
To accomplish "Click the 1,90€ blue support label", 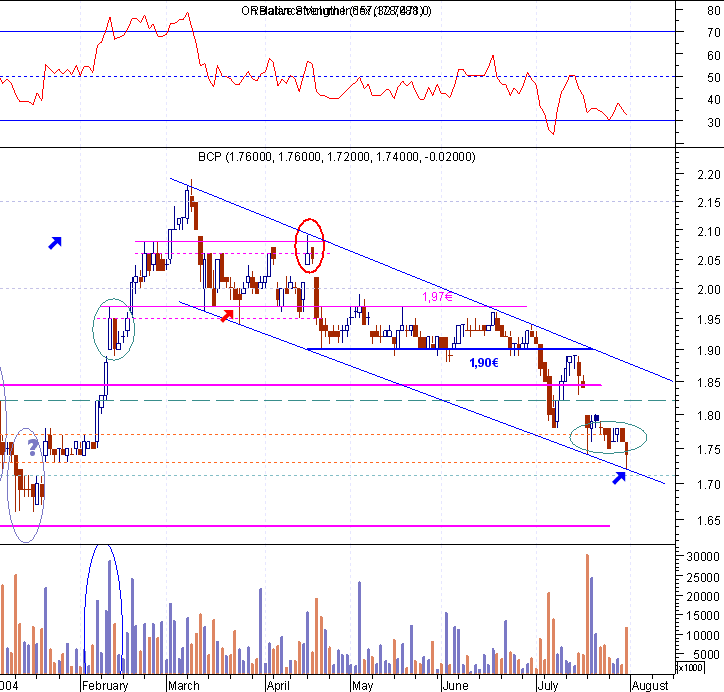I will point(484,363).
